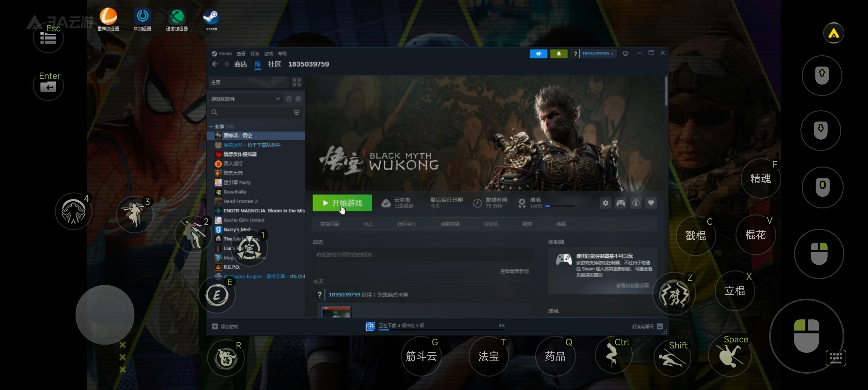Screen dimensions: 868x390
Task: Tap the yellow cloud-gaming logo button
Action: coord(833,33)
